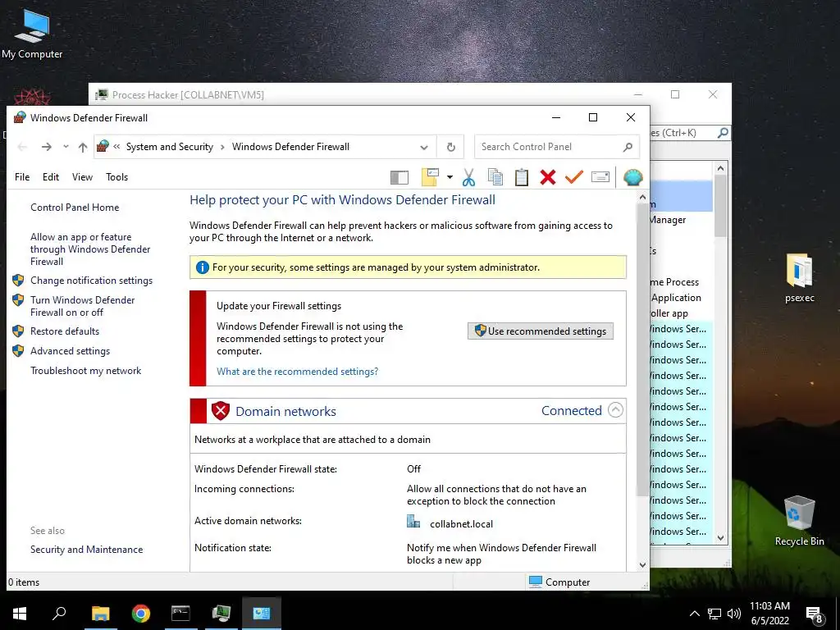Viewport: 840px width, 630px height.
Task: Open Troubleshoot my network link
Action: pyautogui.click(x=85, y=371)
